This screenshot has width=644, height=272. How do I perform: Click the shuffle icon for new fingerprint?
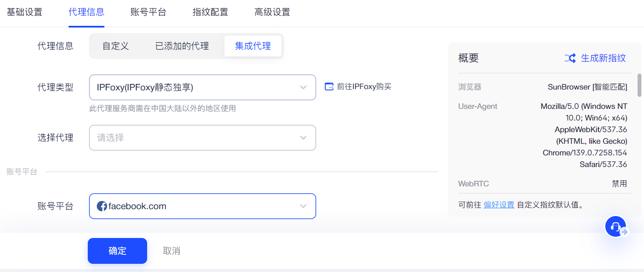tap(570, 58)
